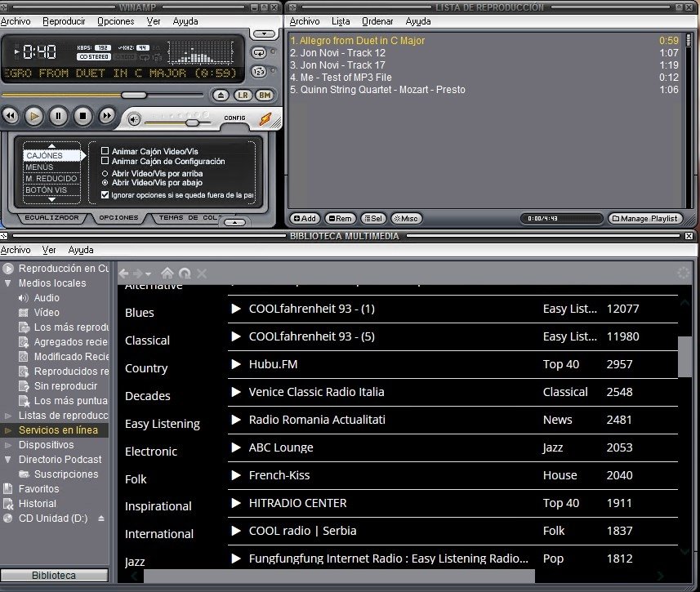700x592 pixels.
Task: Toggle the shuffle 123 button
Action: point(260,71)
